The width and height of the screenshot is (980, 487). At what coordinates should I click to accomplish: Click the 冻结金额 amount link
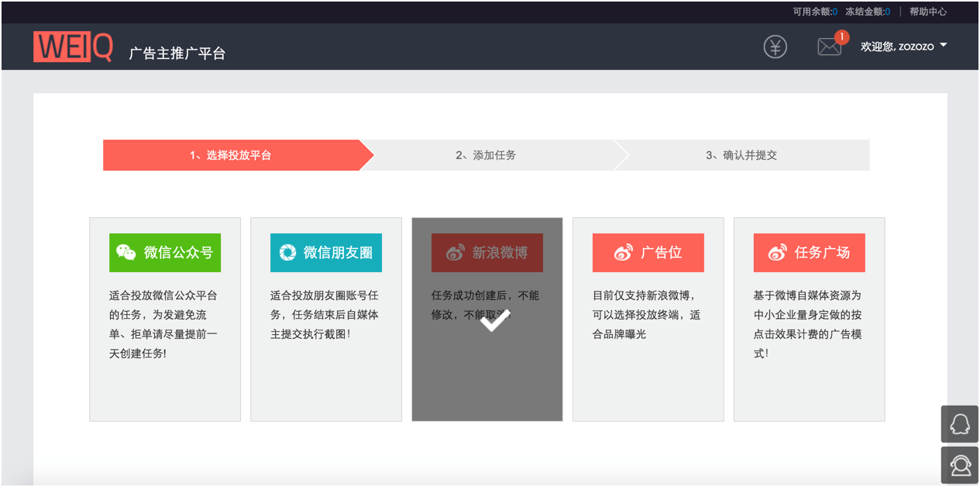coord(867,12)
